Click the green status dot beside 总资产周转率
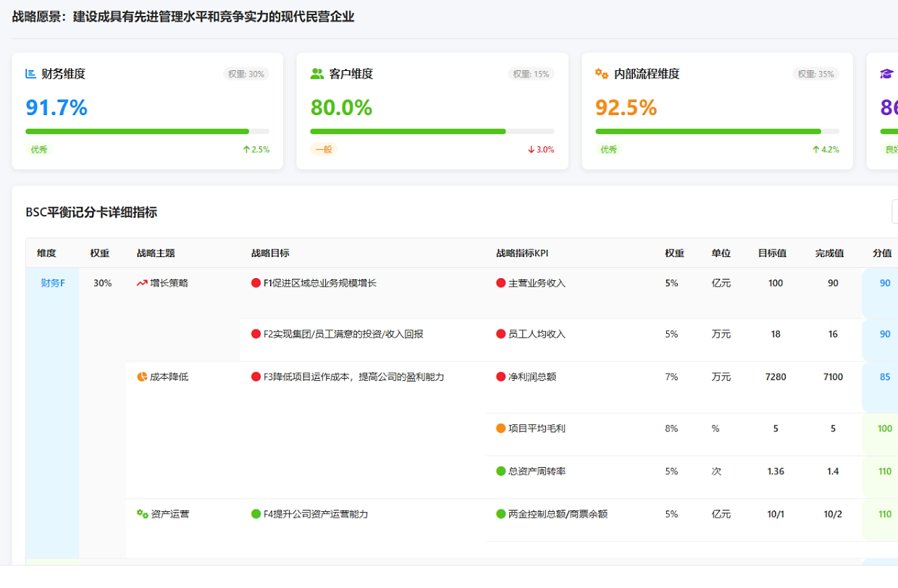This screenshot has width=898, height=588. 500,471
